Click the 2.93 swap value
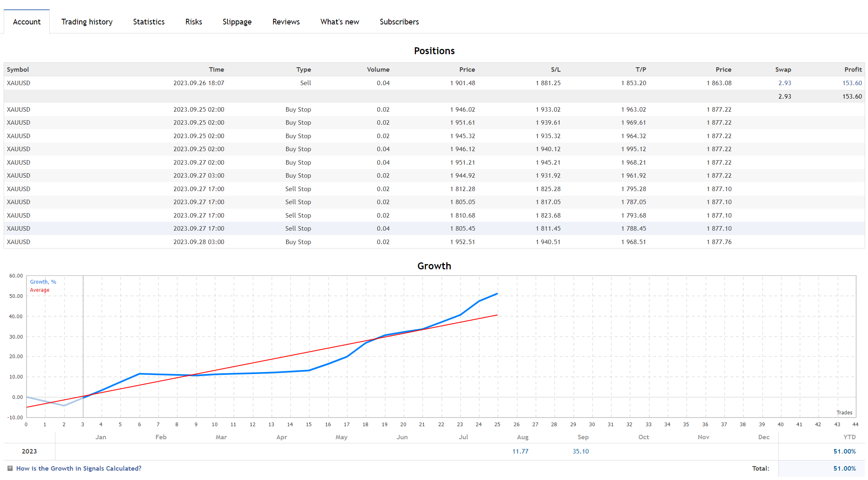The width and height of the screenshot is (868, 480). [784, 83]
